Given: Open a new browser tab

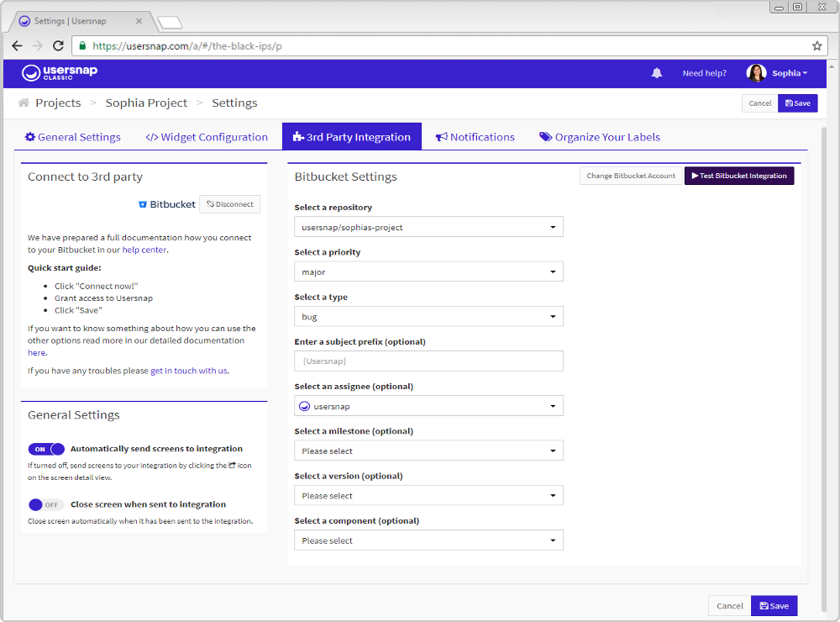Looking at the screenshot, I should [171, 22].
